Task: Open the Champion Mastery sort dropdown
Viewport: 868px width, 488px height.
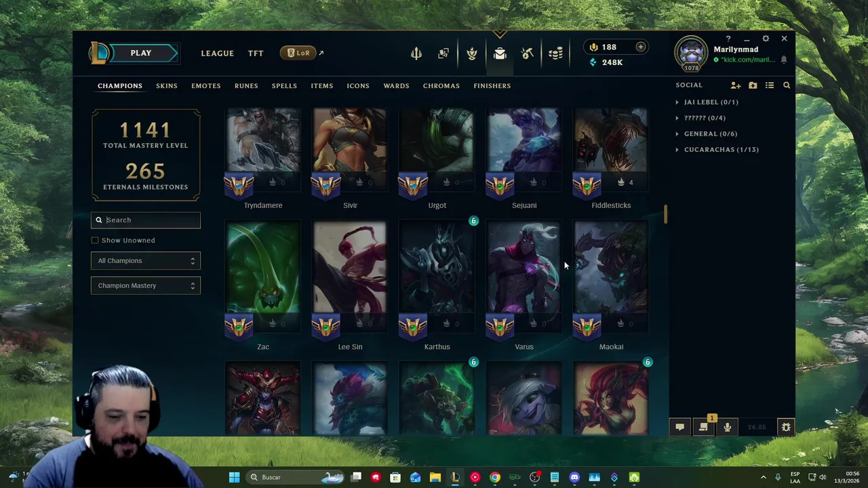Action: tap(146, 285)
